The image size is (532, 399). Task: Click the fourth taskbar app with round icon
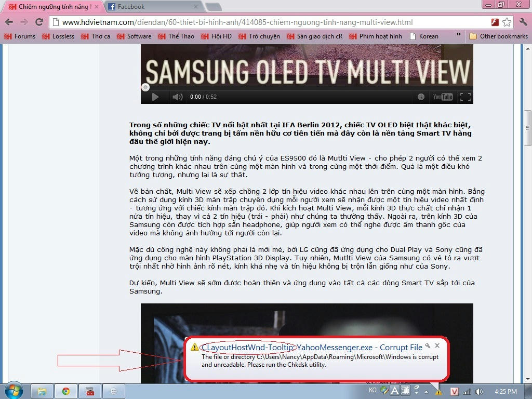114,392
